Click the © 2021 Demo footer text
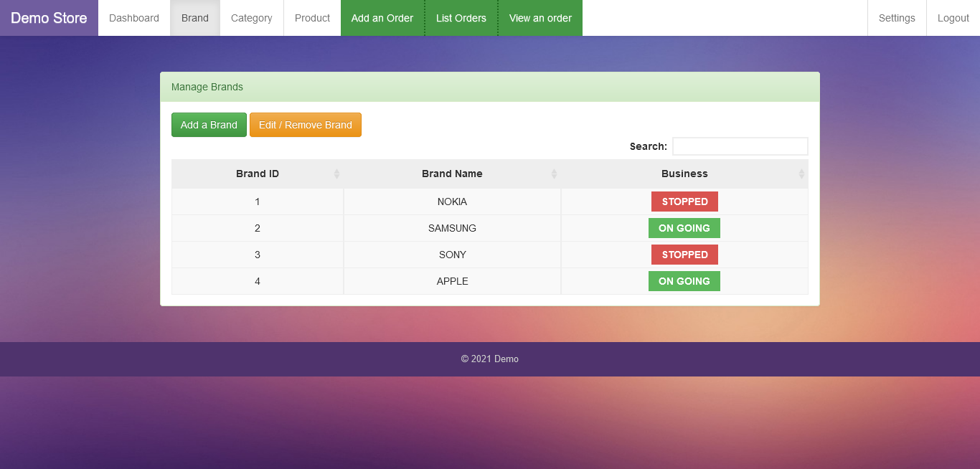This screenshot has width=980, height=469. tap(490, 359)
